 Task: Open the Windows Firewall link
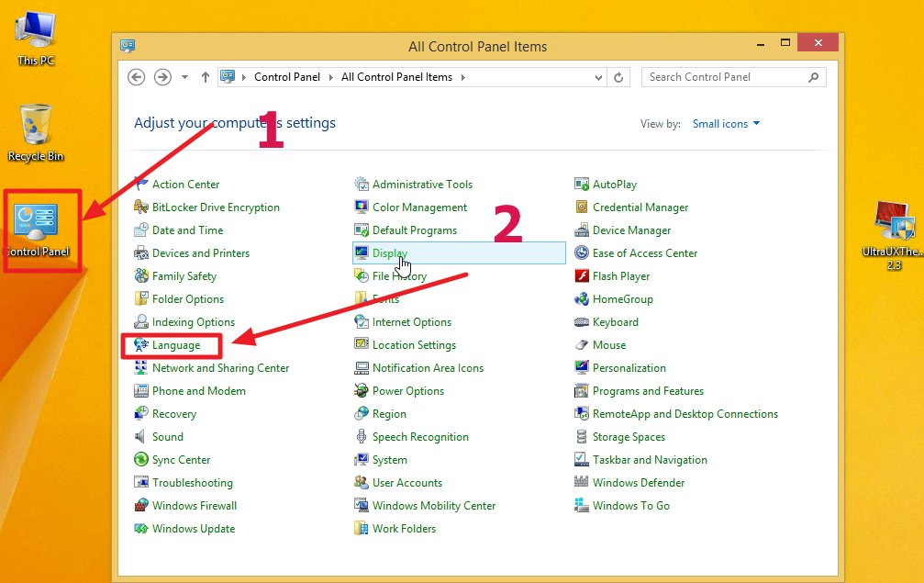(194, 506)
